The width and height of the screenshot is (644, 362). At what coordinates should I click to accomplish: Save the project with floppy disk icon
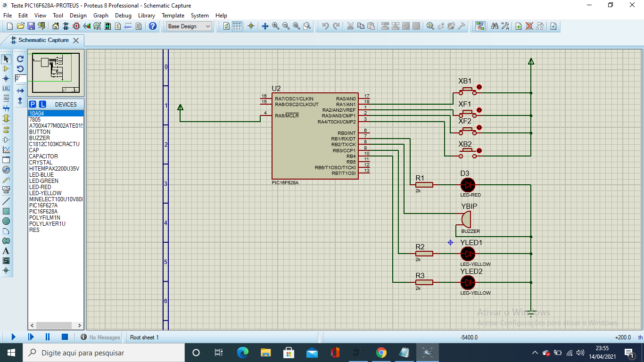coord(31,26)
